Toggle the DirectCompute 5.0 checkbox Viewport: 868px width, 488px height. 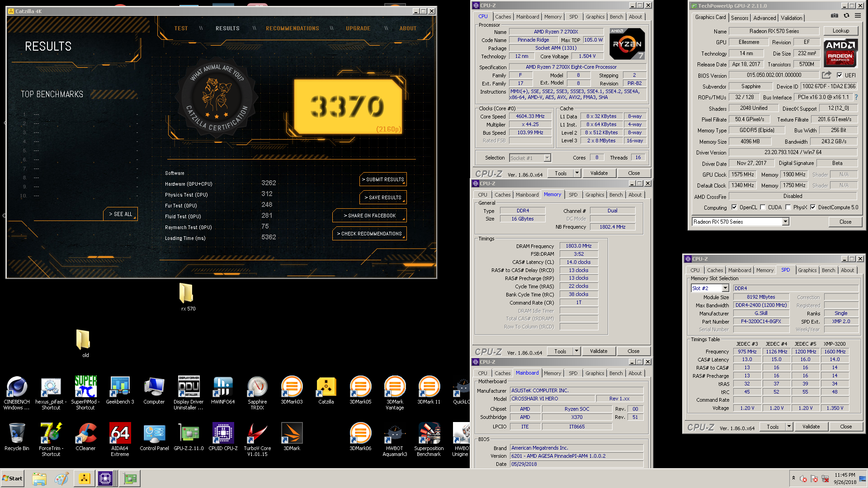[813, 207]
